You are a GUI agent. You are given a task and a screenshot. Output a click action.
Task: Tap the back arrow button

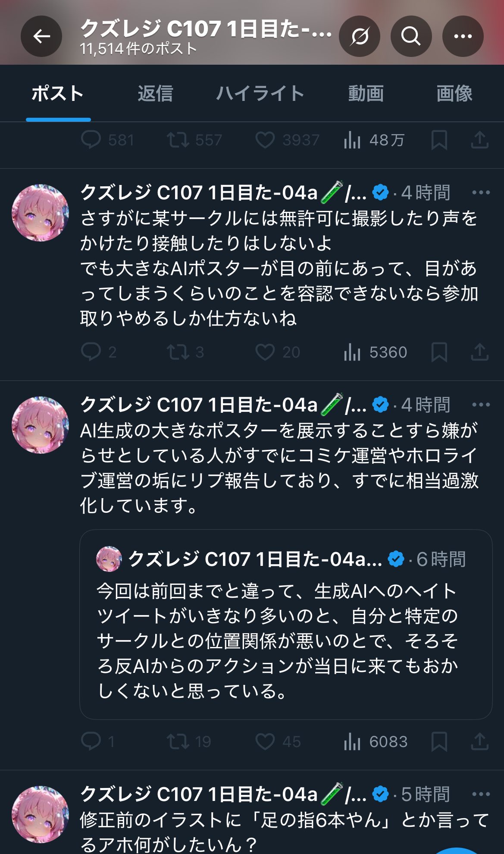[x=41, y=36]
